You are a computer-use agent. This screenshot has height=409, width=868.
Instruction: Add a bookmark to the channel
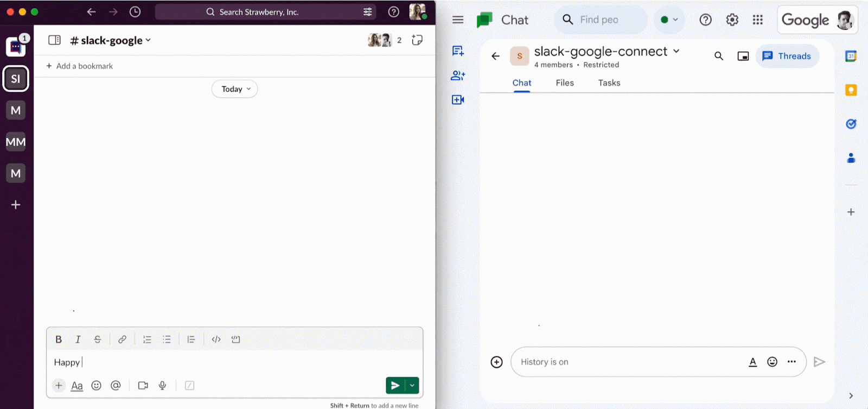point(80,66)
